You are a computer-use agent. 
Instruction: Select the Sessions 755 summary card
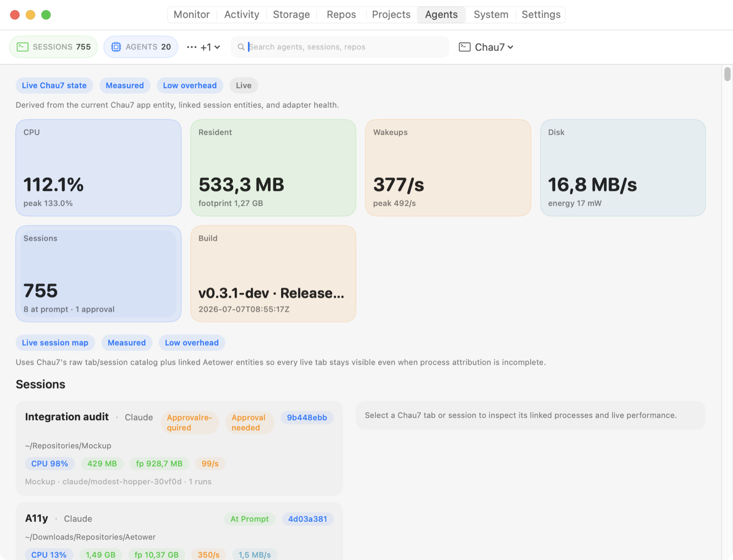click(98, 274)
